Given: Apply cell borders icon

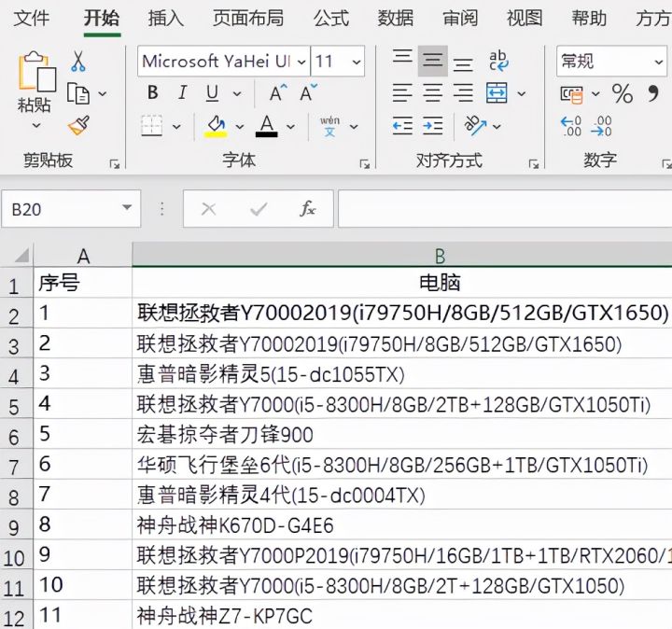Looking at the screenshot, I should pos(152,126).
